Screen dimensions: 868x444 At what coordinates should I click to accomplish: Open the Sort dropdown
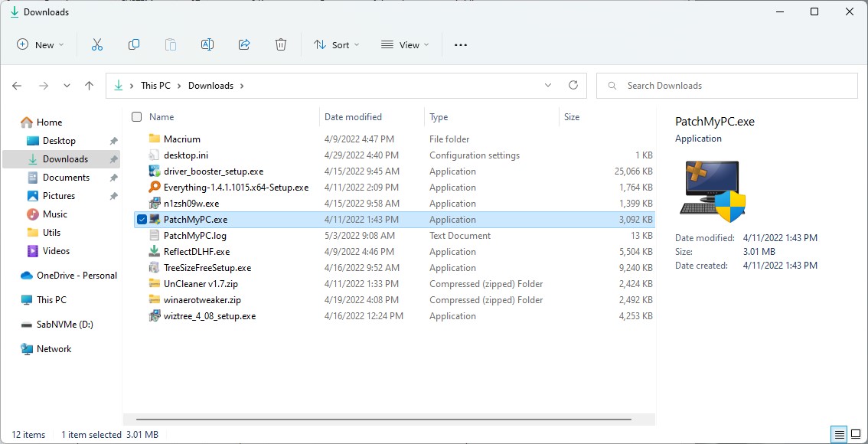336,44
